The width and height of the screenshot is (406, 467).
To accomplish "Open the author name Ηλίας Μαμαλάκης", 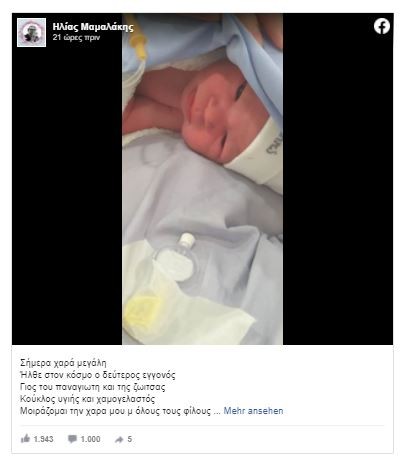I will tap(93, 27).
